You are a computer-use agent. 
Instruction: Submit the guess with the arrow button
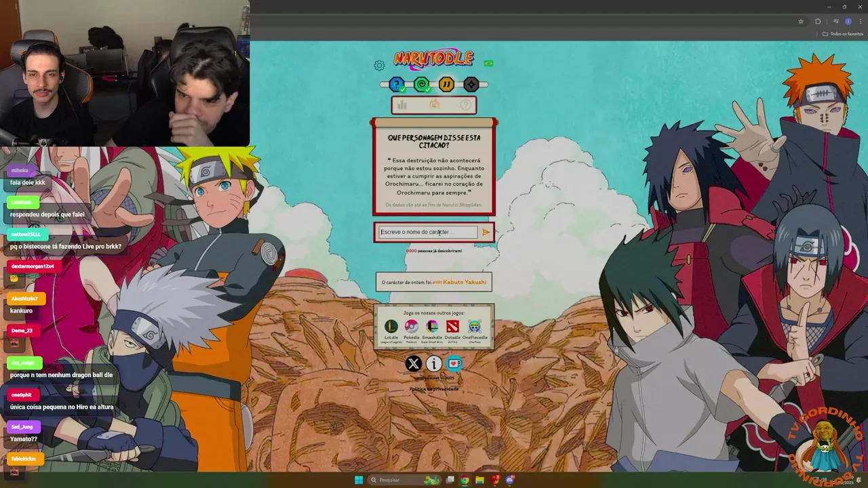[x=486, y=232]
